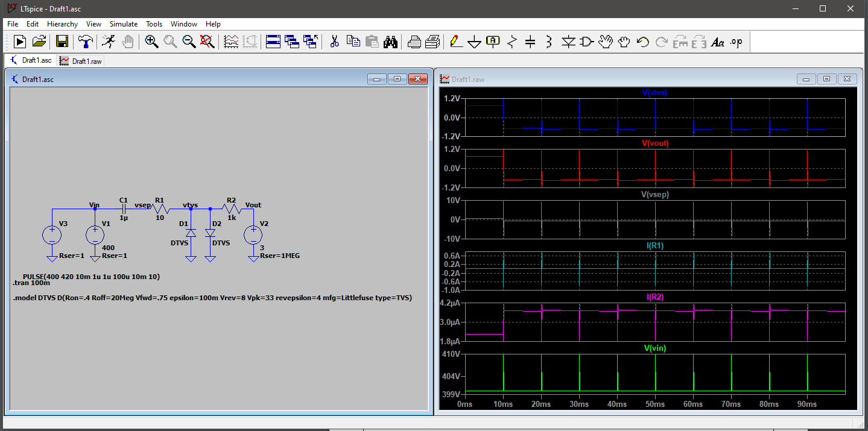Click the Tile Windows toolbar icon
This screenshot has width=868, height=431.
273,42
